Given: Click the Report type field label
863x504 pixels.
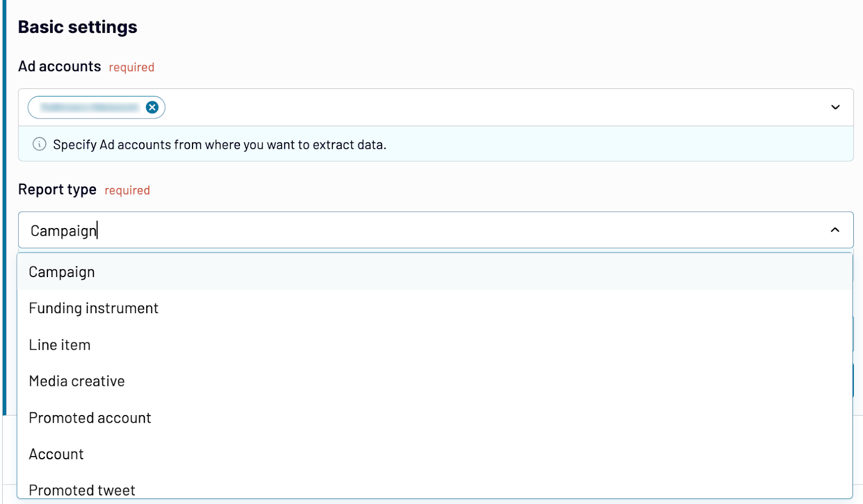Looking at the screenshot, I should [x=57, y=190].
